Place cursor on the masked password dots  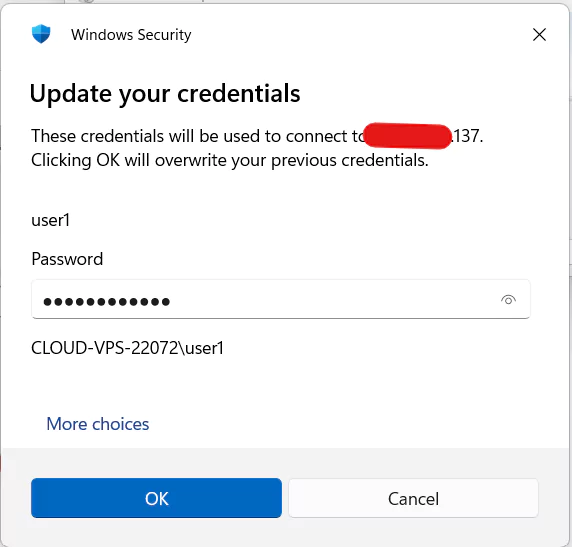(x=107, y=302)
